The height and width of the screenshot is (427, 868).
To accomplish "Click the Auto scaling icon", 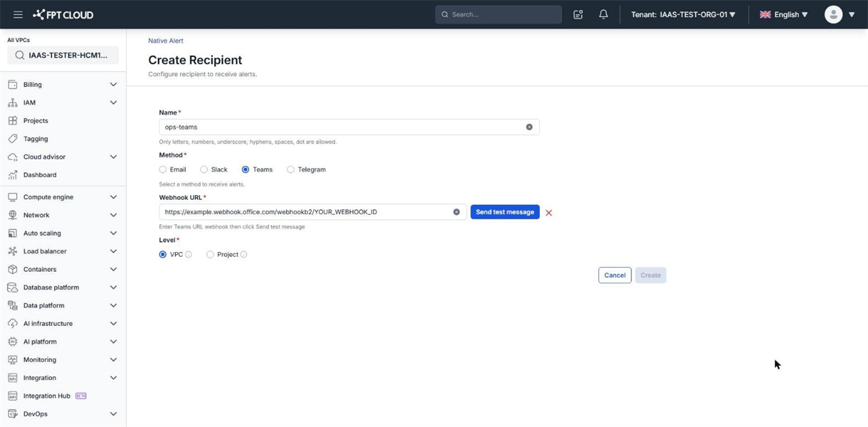I will [x=12, y=233].
